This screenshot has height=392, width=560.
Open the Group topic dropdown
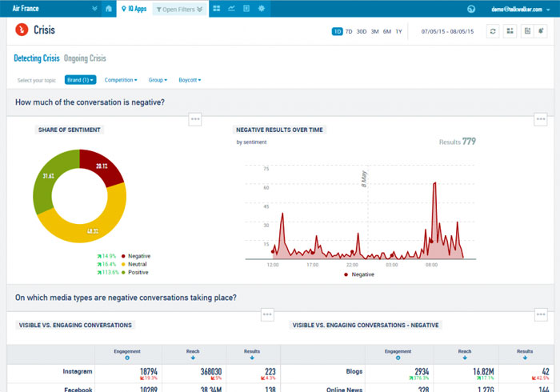click(x=158, y=80)
